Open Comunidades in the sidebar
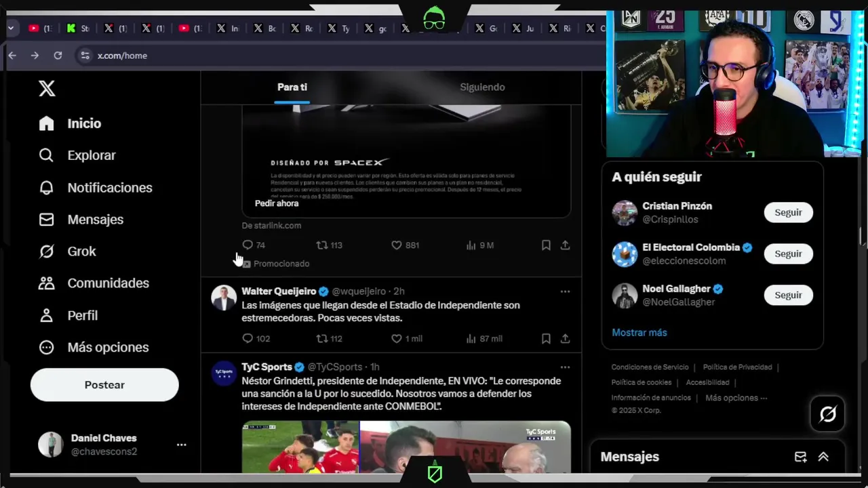868x488 pixels. pyautogui.click(x=94, y=283)
